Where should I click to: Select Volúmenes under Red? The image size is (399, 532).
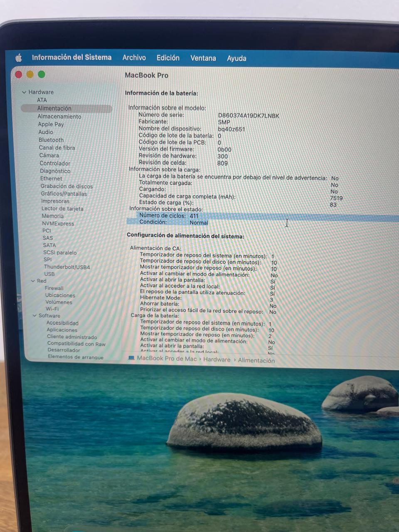(x=59, y=302)
